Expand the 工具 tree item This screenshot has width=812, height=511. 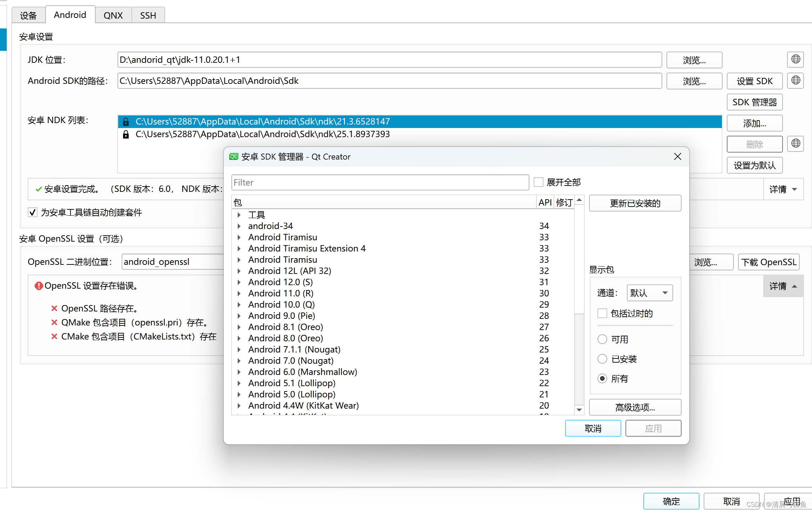pos(239,215)
